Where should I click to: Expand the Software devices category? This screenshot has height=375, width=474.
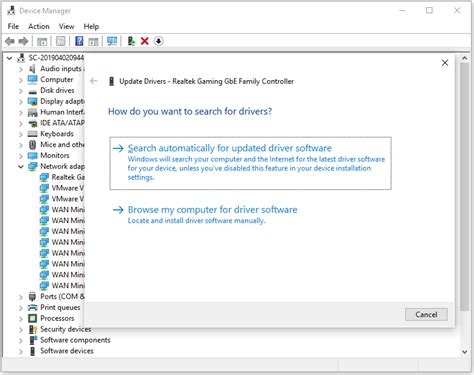pyautogui.click(x=21, y=351)
